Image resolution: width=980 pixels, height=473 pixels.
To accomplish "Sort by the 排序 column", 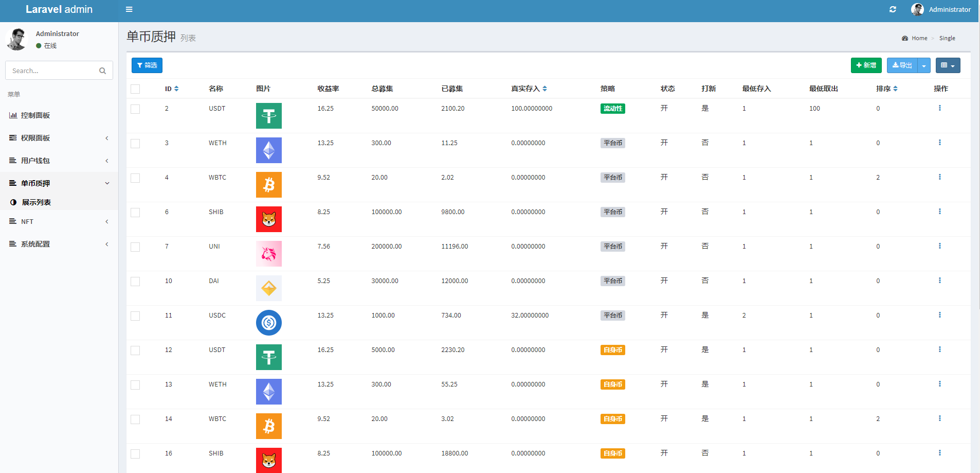I will coord(895,89).
